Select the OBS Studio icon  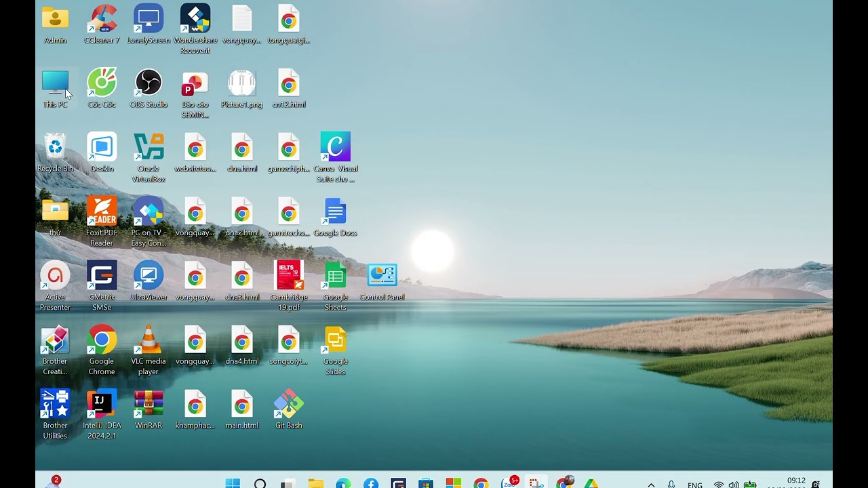pos(149,89)
